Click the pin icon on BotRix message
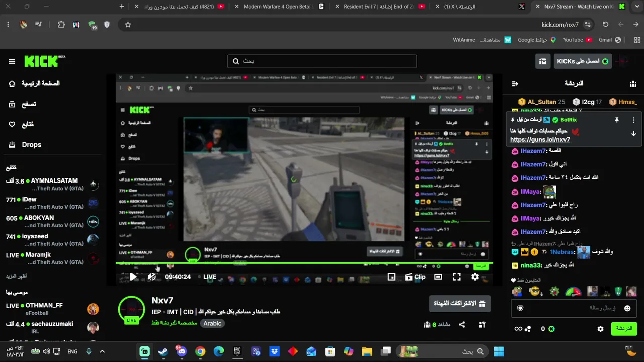The height and width of the screenshot is (362, 644). coord(616,120)
